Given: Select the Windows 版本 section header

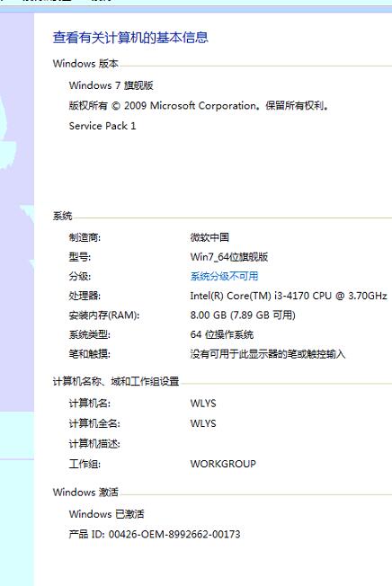Looking at the screenshot, I should pos(85,64).
